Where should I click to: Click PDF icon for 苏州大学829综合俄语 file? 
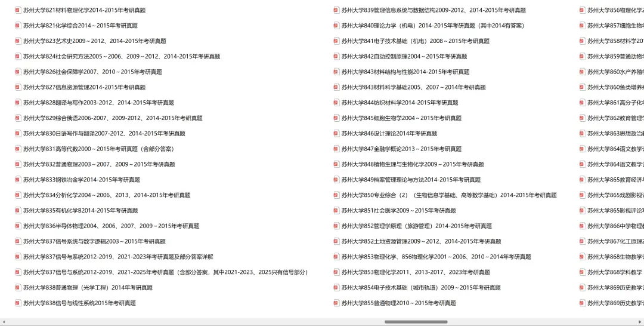point(18,118)
